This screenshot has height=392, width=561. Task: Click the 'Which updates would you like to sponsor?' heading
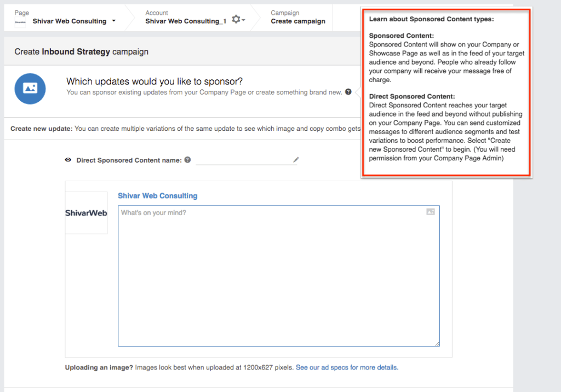pyautogui.click(x=154, y=81)
